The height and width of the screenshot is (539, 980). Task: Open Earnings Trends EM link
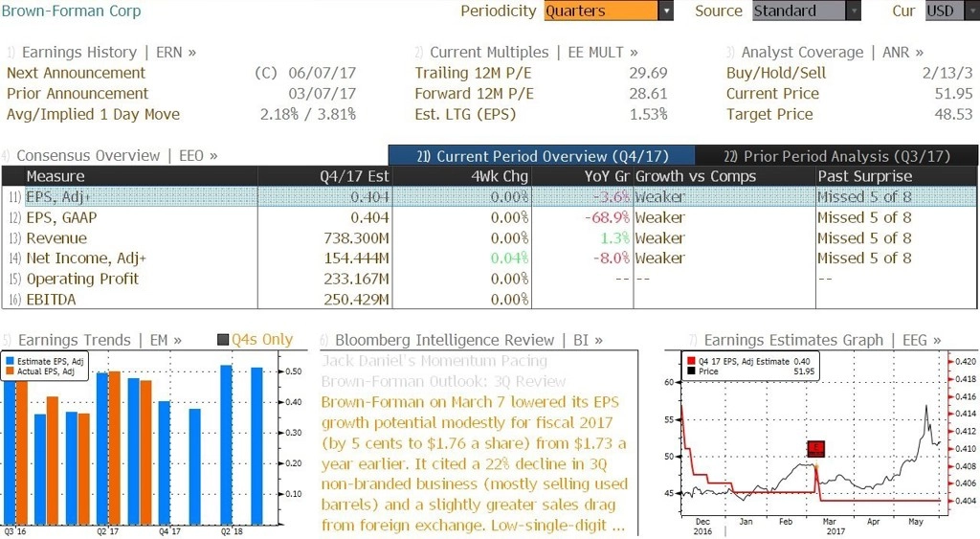tap(100, 340)
